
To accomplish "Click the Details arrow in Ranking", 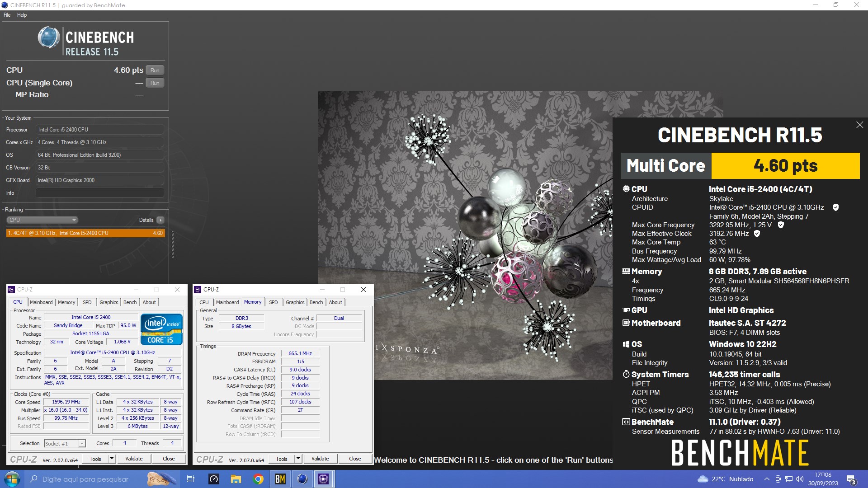I will pos(160,220).
